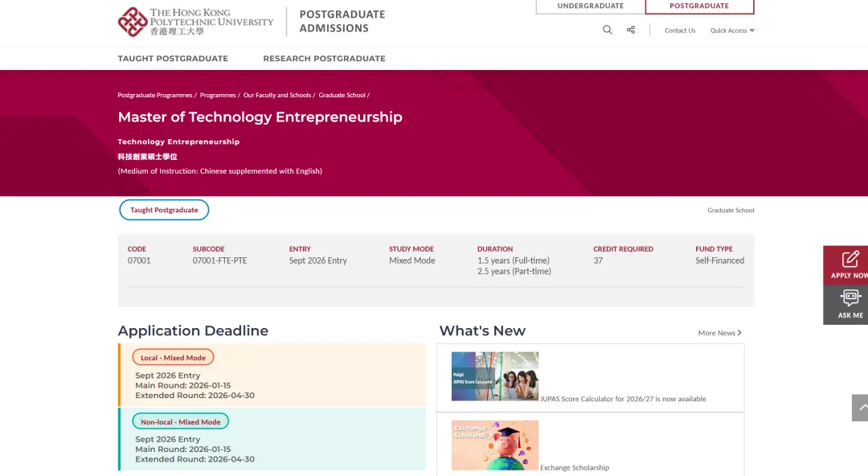Go to Our Faculty and Schools breadcrumb
Viewport: 868px width, 476px height.
277,96
